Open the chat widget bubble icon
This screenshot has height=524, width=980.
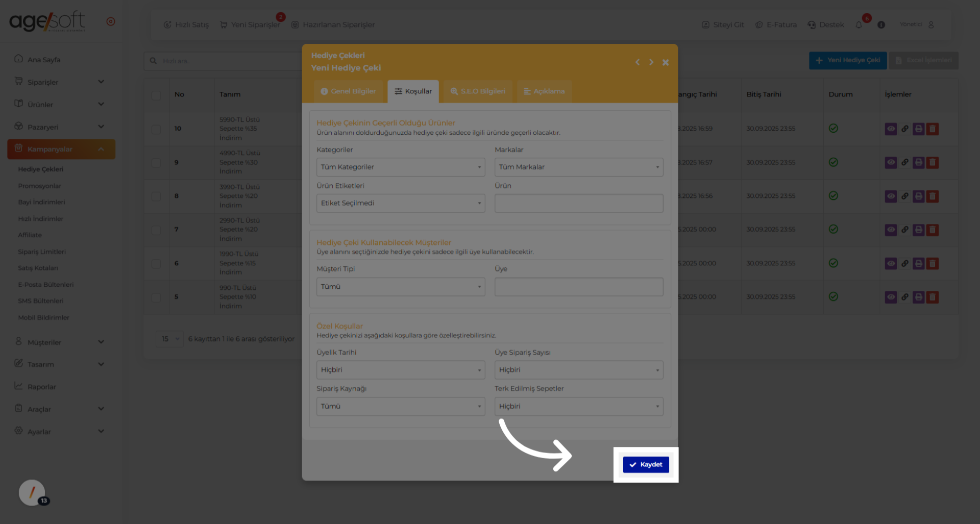[x=32, y=493]
